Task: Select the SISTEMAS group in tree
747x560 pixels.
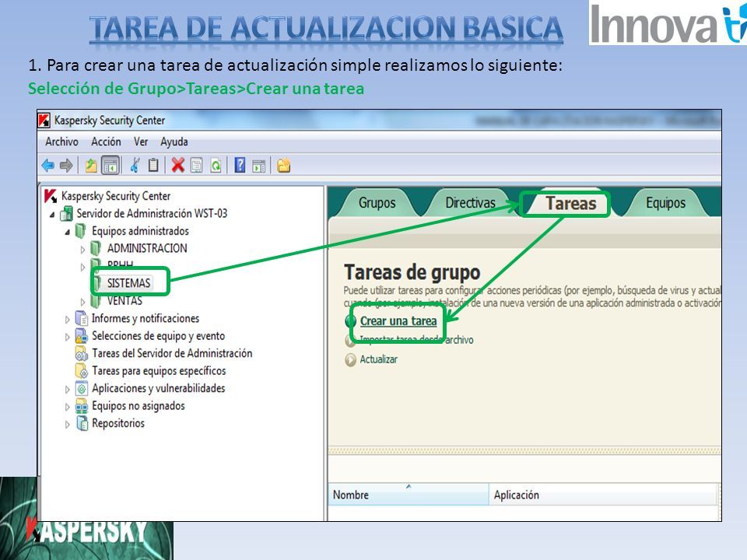Action: pyautogui.click(x=128, y=283)
